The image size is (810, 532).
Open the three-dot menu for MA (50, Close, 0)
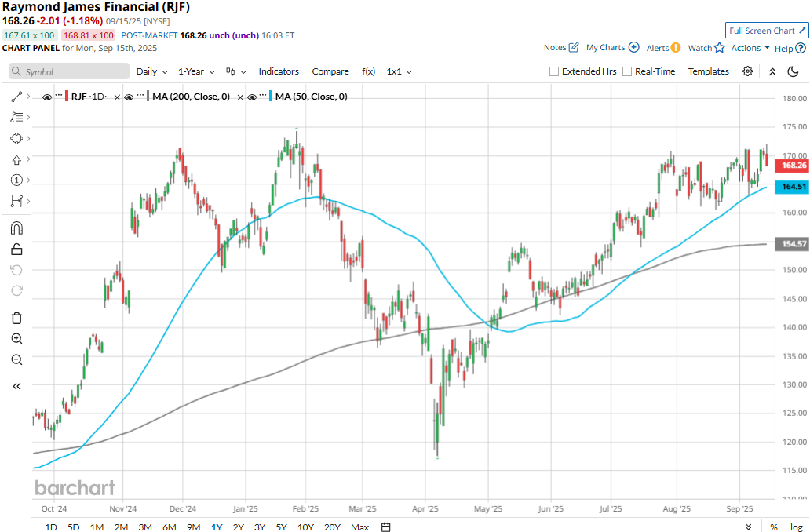[264, 96]
